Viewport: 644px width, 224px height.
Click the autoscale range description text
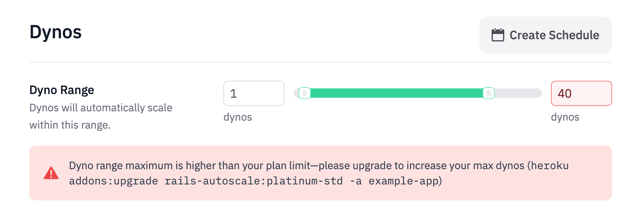(101, 116)
